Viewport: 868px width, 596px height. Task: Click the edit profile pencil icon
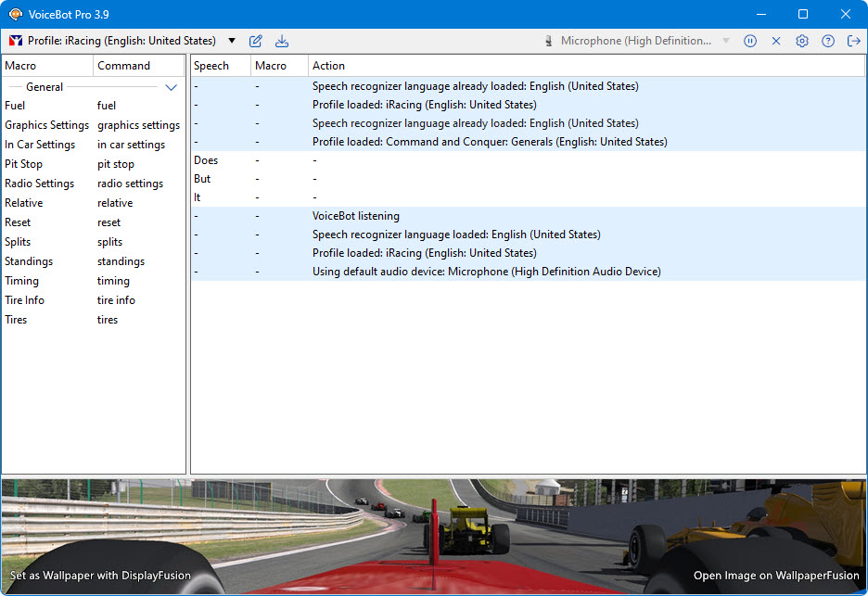click(x=256, y=41)
